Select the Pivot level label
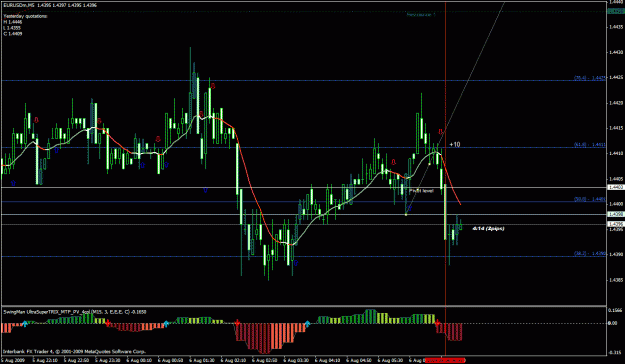This screenshot has width=625, height=364. [x=421, y=191]
